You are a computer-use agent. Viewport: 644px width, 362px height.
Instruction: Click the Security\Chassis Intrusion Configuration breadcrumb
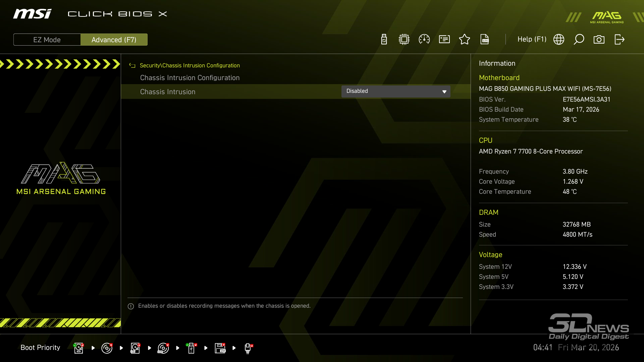point(190,65)
